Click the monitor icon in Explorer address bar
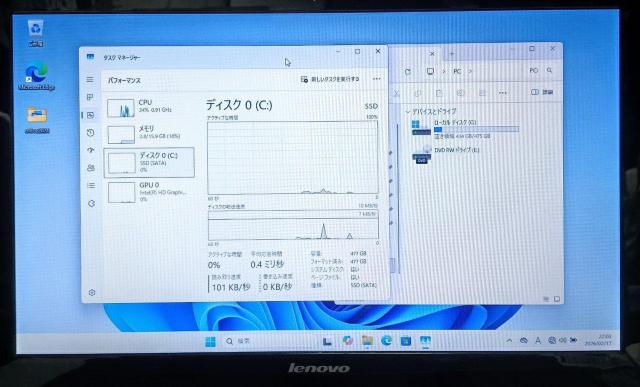The width and height of the screenshot is (640, 387). [430, 71]
